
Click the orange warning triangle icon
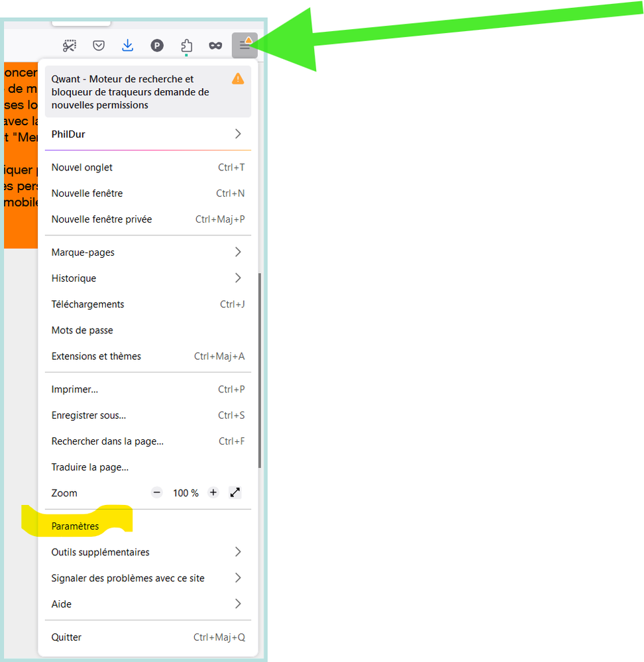coord(238,79)
